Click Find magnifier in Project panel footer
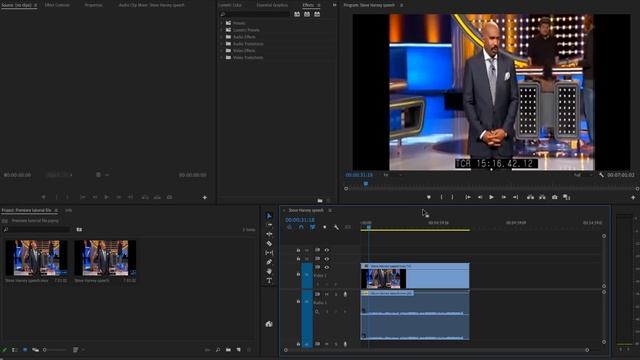Viewport: 640px width, 360px height. pyautogui.click(x=218, y=350)
